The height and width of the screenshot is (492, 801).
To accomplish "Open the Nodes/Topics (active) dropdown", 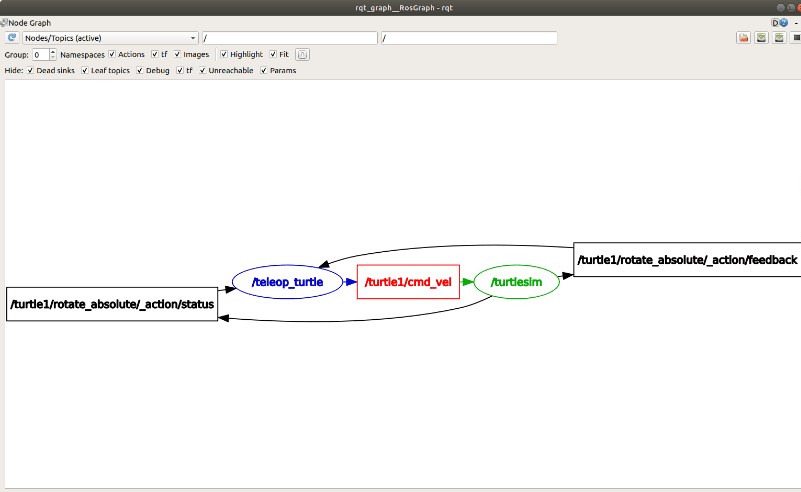I will click(x=110, y=38).
